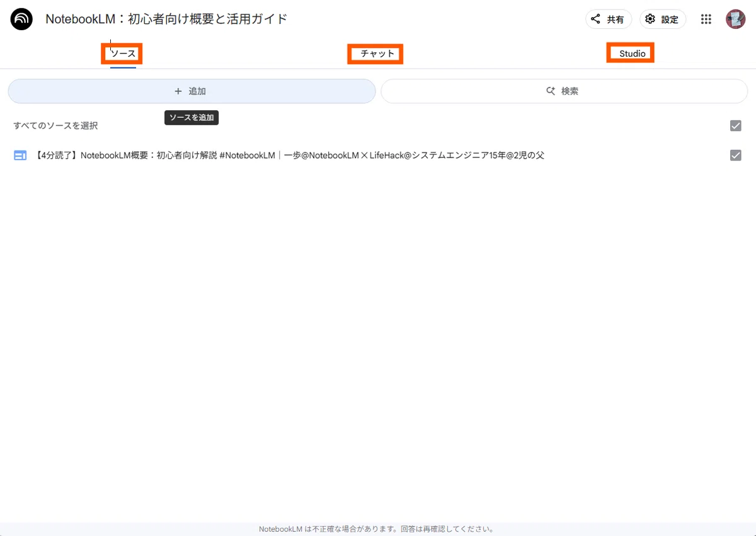756x536 pixels.
Task: Switch to the チャット tab
Action: pyautogui.click(x=377, y=54)
